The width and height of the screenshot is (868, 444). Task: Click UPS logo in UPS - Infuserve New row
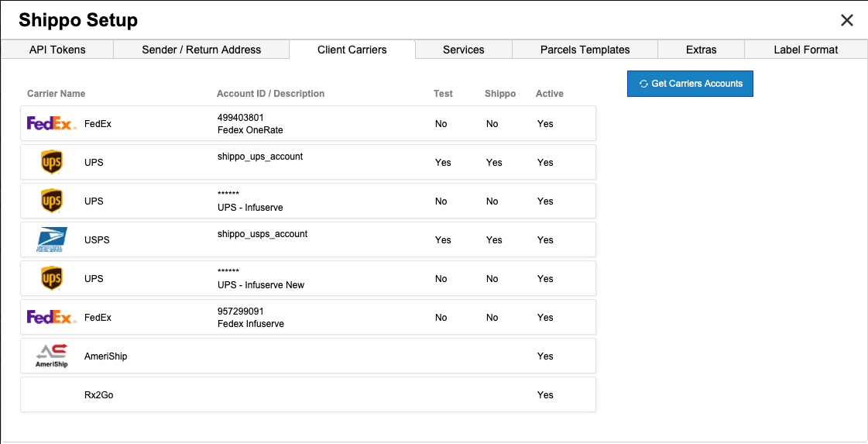click(52, 279)
